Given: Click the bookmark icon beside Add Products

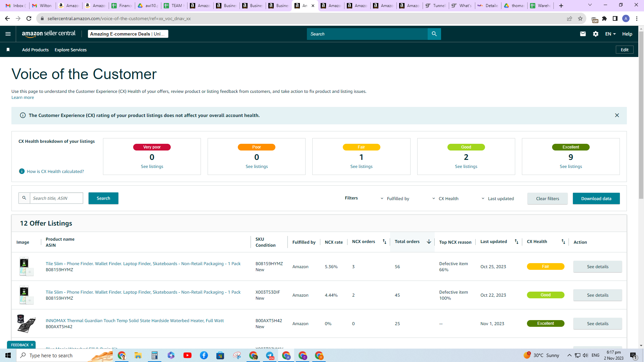Looking at the screenshot, I should (8, 50).
